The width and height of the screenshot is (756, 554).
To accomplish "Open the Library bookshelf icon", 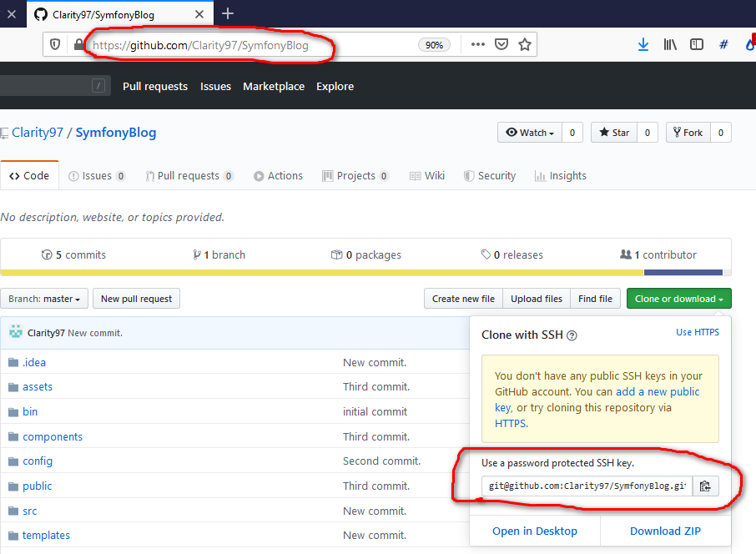I will (670, 45).
